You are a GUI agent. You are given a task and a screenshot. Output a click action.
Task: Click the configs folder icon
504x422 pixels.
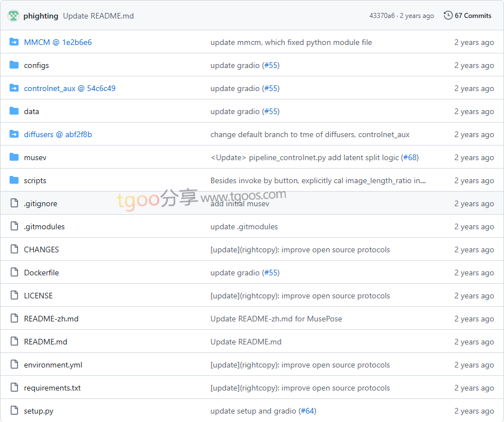[x=14, y=65]
